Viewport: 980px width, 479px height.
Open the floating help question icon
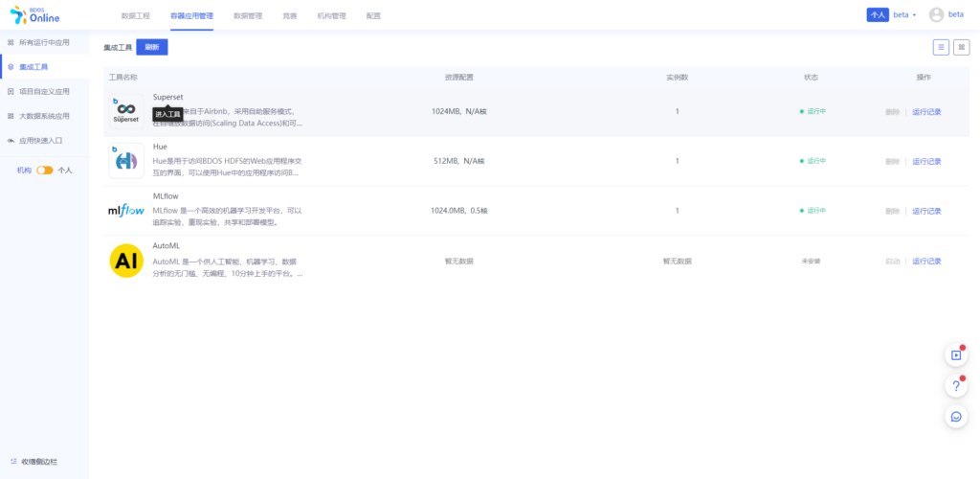pyautogui.click(x=956, y=386)
